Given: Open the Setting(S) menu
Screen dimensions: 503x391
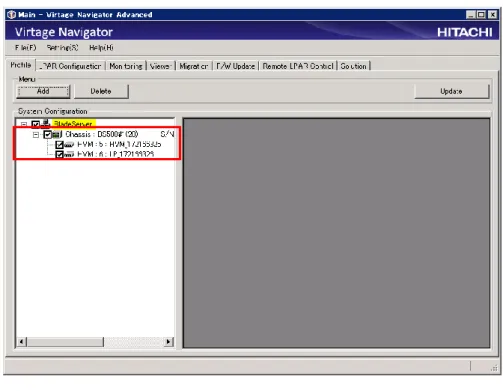Looking at the screenshot, I should pyautogui.click(x=62, y=48).
